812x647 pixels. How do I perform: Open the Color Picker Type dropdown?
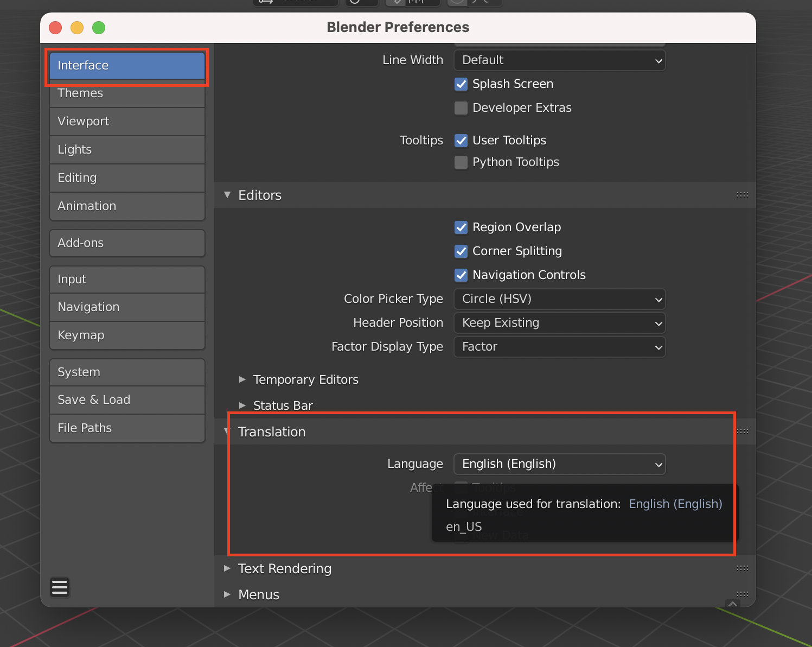click(x=559, y=299)
